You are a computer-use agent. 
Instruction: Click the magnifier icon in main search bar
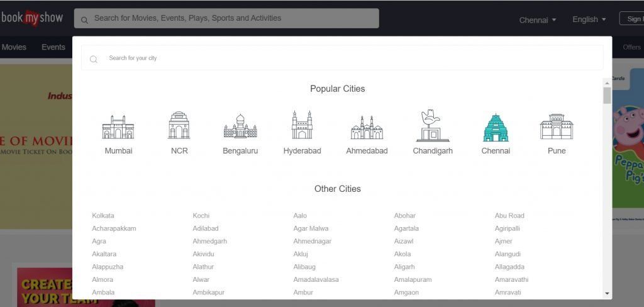tap(84, 20)
